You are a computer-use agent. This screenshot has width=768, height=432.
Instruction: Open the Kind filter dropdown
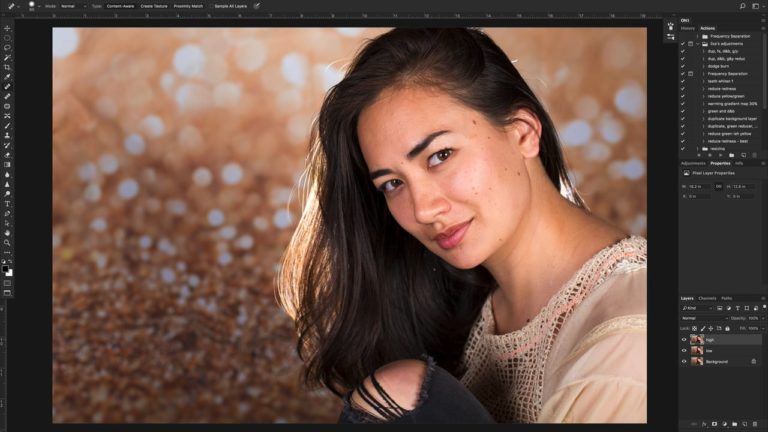(697, 308)
